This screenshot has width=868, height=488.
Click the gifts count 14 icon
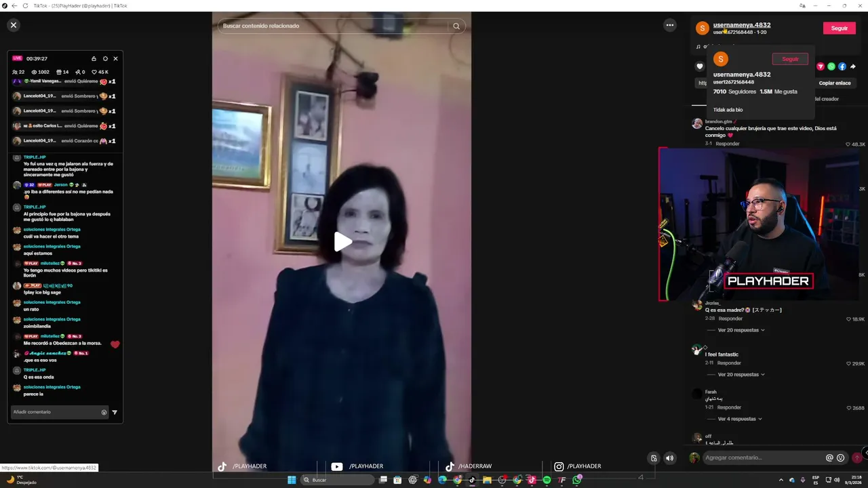point(58,72)
